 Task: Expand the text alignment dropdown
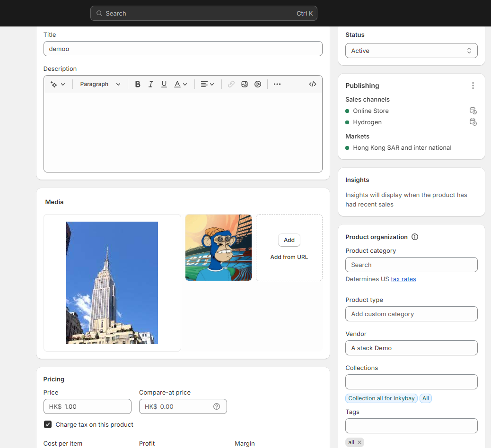(207, 84)
